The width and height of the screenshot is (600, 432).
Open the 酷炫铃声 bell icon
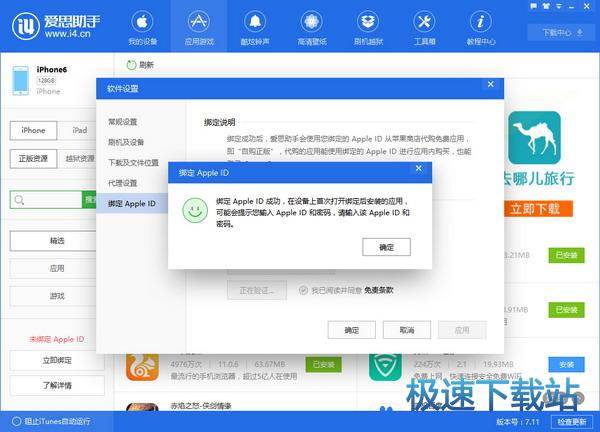(255, 21)
